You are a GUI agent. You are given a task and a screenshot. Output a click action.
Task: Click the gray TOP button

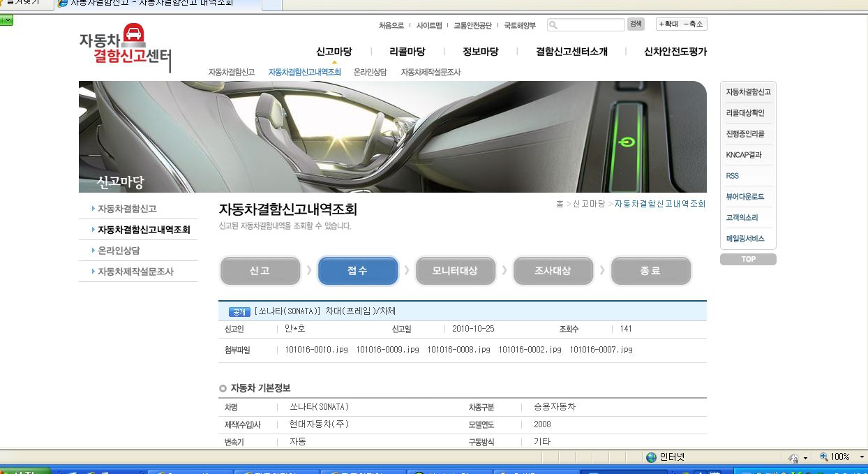748,259
